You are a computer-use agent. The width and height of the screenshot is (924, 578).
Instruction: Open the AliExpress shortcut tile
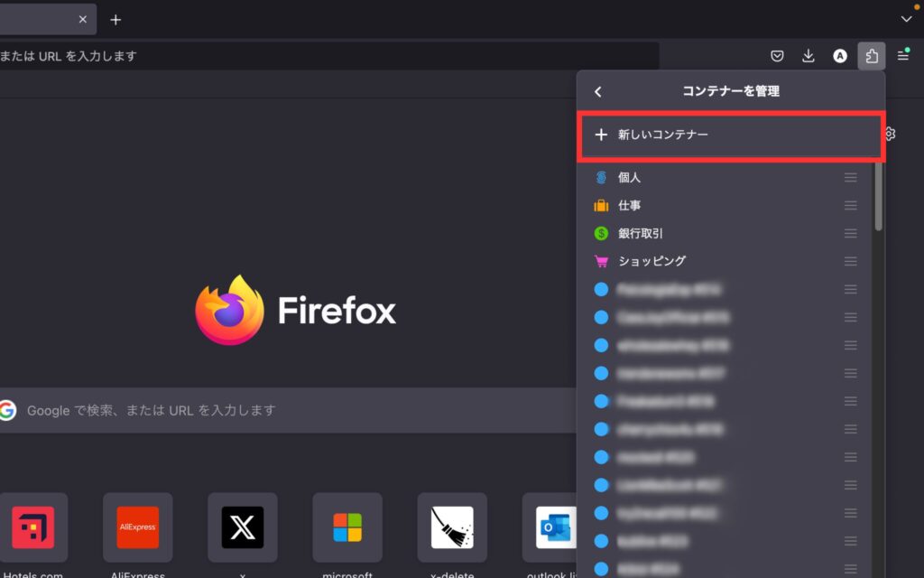click(x=137, y=527)
